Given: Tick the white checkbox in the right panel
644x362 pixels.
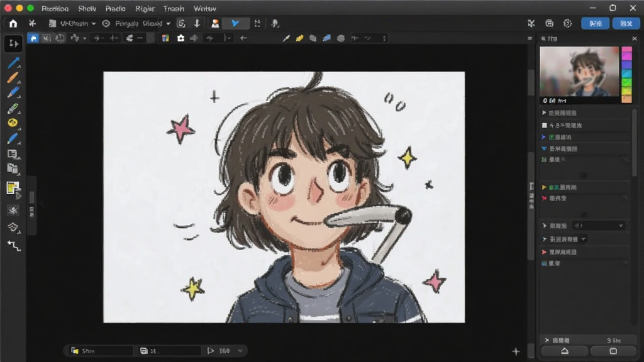Looking at the screenshot, I should coord(544,125).
